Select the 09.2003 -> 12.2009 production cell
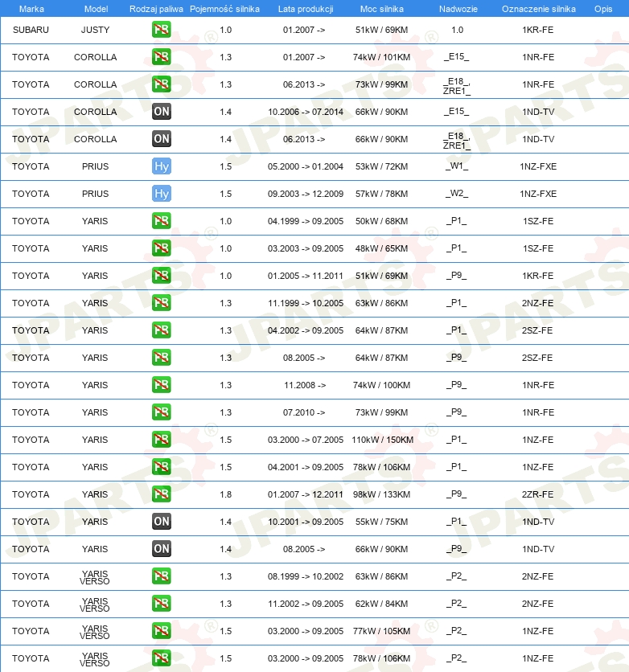This screenshot has width=629, height=672. click(x=306, y=195)
